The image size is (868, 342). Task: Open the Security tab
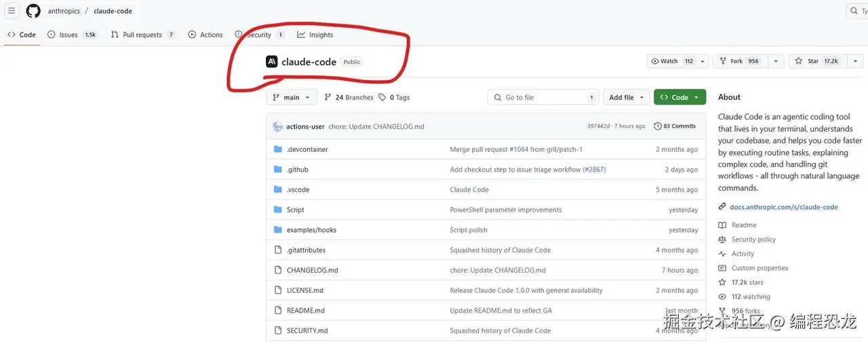coord(260,35)
